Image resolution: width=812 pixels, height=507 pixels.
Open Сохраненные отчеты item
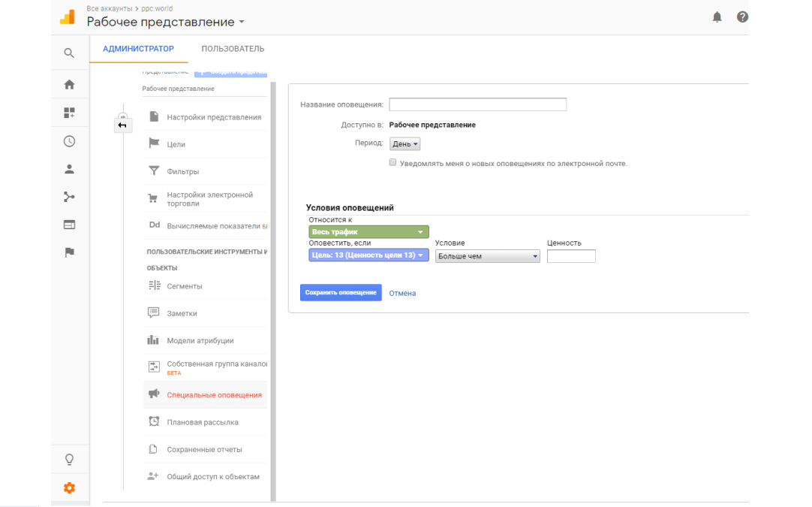(x=205, y=449)
